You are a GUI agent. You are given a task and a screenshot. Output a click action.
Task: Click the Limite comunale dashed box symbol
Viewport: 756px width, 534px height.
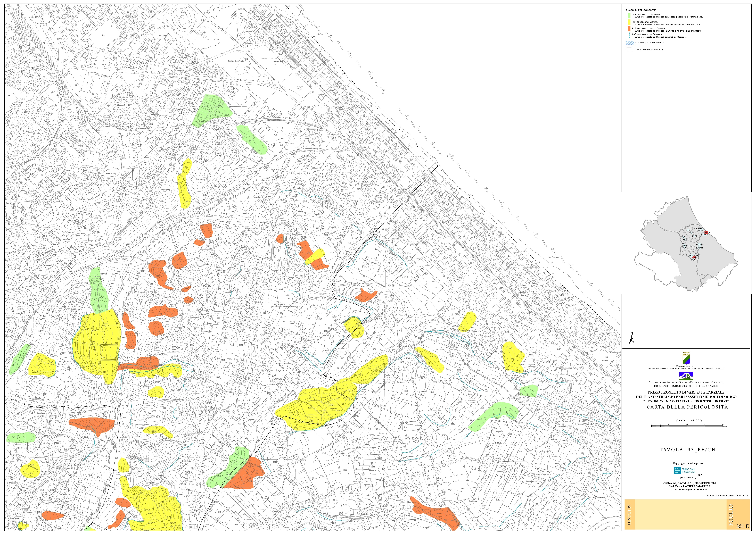[630, 49]
